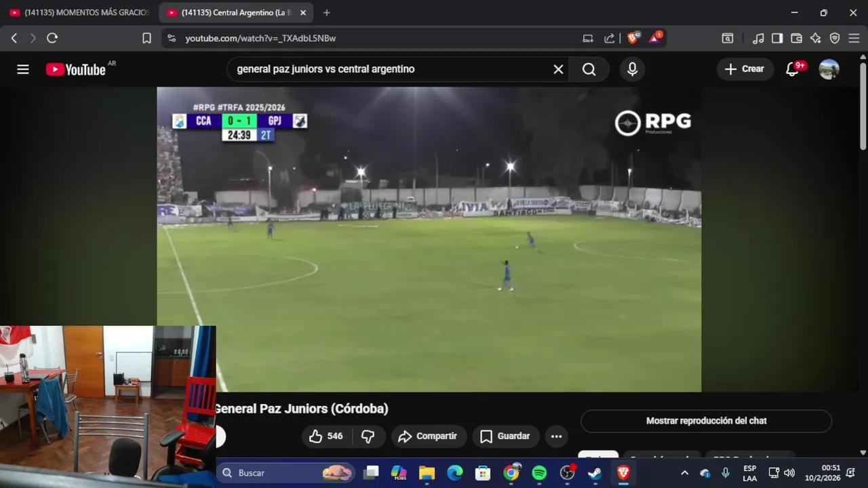868x488 pixels.
Task: Open YouTube notifications bell
Action: [x=792, y=69]
